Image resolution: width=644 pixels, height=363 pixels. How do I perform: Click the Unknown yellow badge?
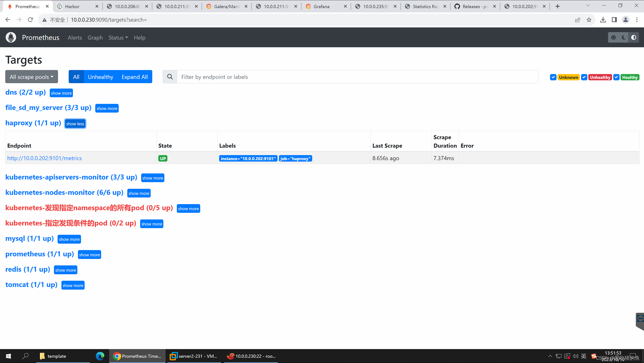tap(568, 77)
